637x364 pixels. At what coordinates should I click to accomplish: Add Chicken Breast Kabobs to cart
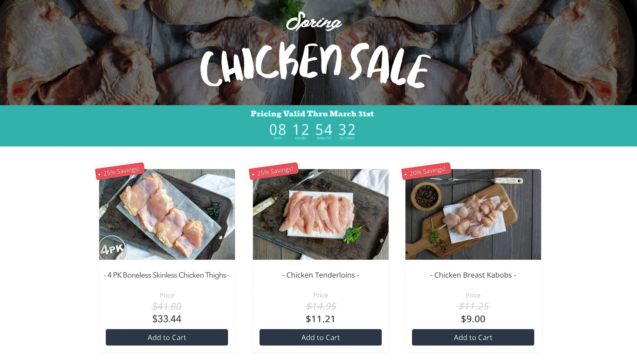click(473, 337)
